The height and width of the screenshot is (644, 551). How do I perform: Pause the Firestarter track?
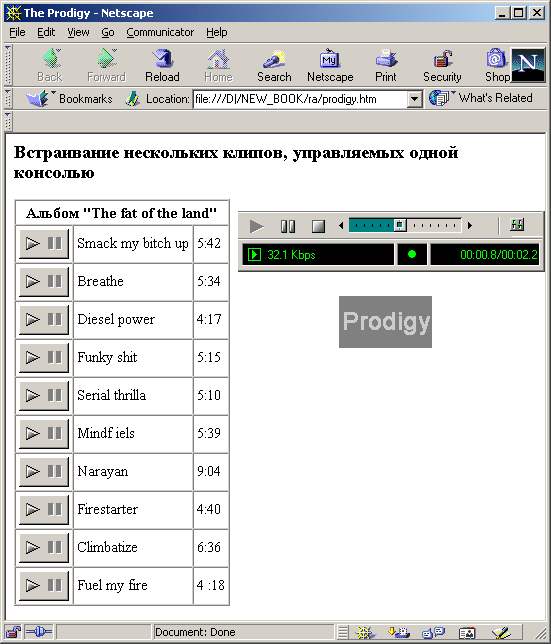click(x=55, y=509)
